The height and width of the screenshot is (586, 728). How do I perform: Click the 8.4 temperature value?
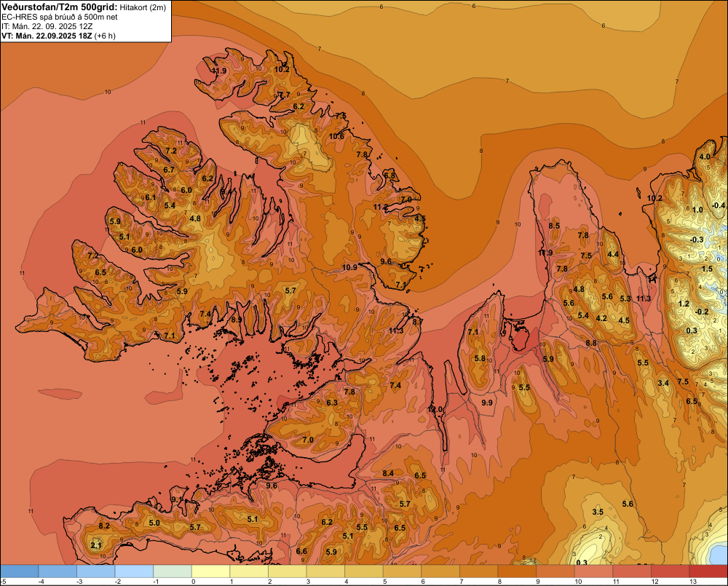(x=388, y=473)
